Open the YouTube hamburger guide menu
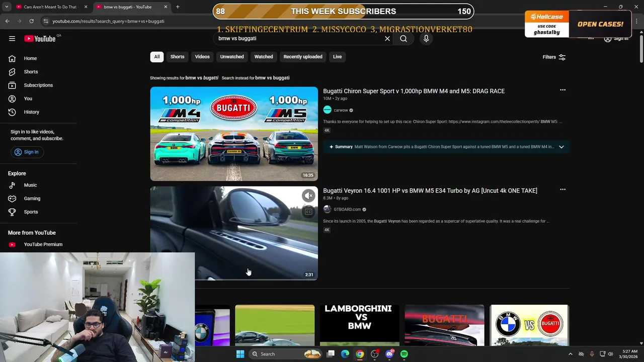644x362 pixels. [x=12, y=39]
